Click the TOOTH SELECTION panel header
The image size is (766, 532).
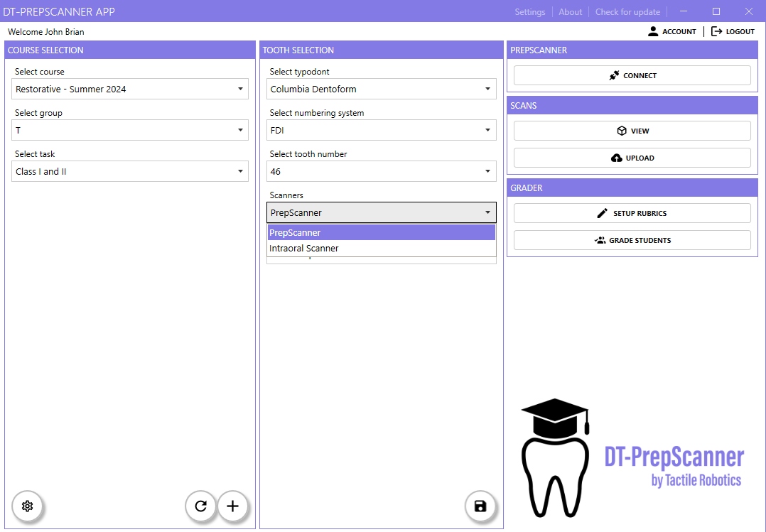point(382,50)
